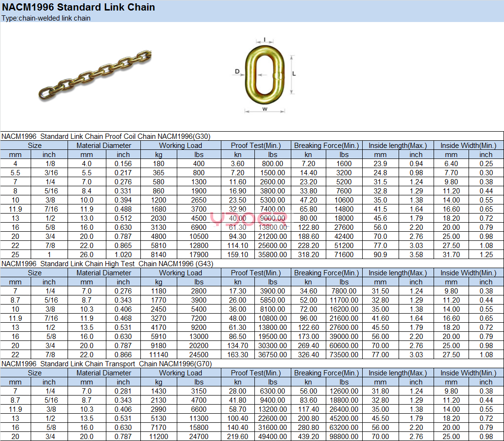Image resolution: width=504 pixels, height=441 pixels.
Task: Select the proof test value '35800.00'
Action: pos(273,255)
